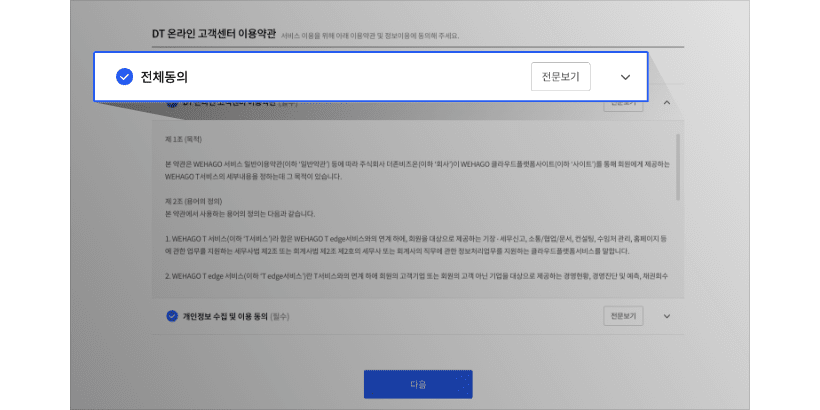
Task: Expand the 전체동의 row chevron
Action: pos(625,77)
